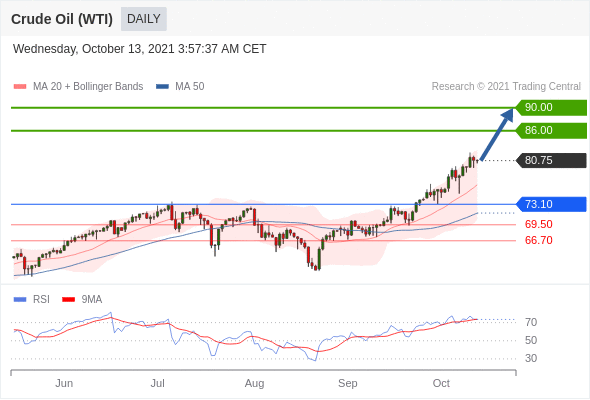Click the pink MA 20 color swatch
Viewport: 590px width, 400px height.
click(20, 87)
